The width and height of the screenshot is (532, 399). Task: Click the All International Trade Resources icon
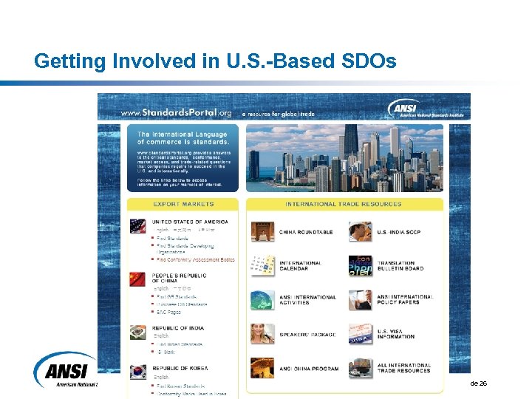pyautogui.click(x=361, y=368)
